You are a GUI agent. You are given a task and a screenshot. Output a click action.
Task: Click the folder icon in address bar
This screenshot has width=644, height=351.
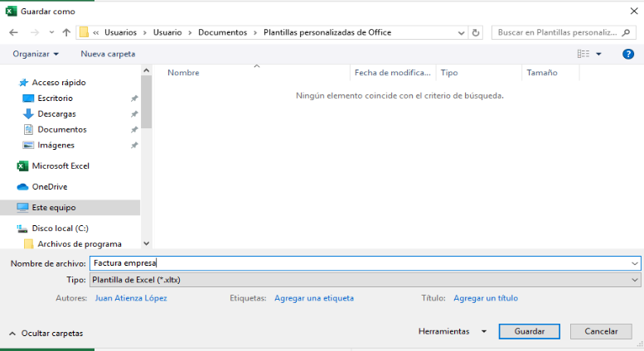[x=84, y=32]
